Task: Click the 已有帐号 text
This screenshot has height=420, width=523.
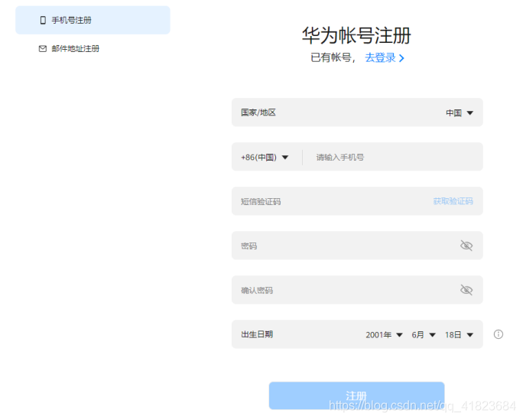Action: 331,57
